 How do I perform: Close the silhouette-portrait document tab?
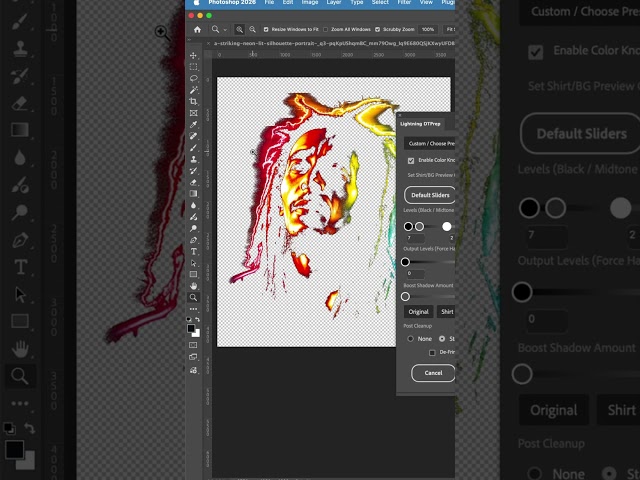tap(208, 43)
